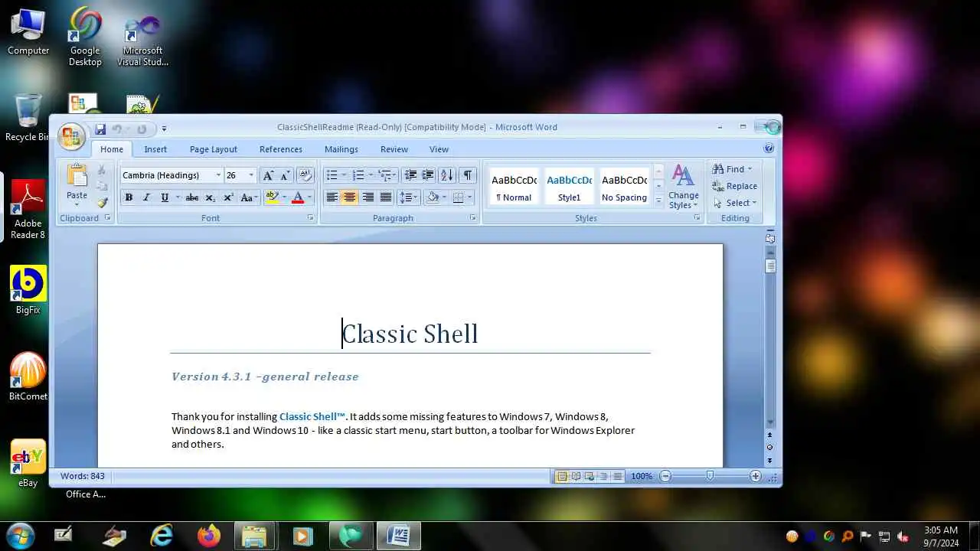Toggle Italic formatting
The width and height of the screenshot is (980, 551).
click(146, 197)
